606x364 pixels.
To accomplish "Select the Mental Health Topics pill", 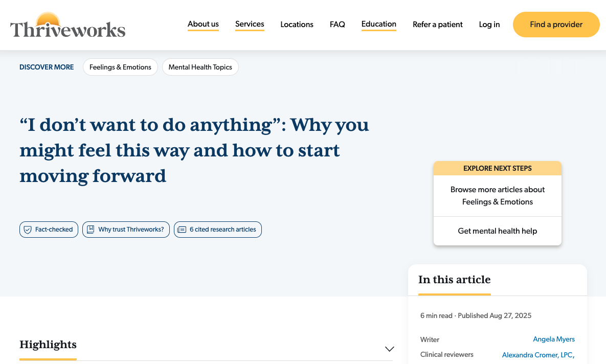I will pos(200,67).
